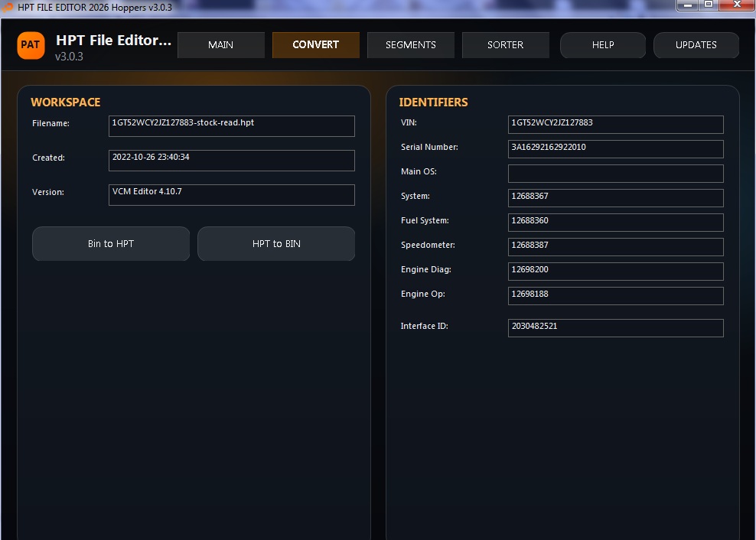756x540 pixels.
Task: Click the Filename input field
Action: click(232, 126)
